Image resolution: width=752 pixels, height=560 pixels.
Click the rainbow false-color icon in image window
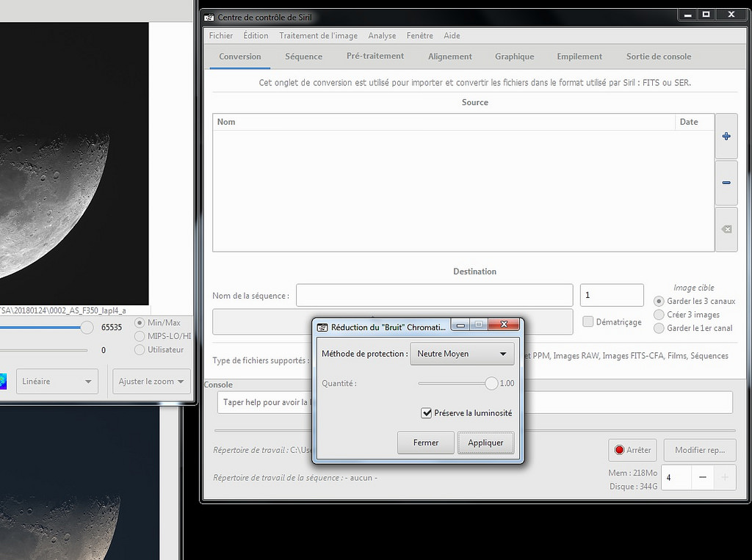(3, 381)
